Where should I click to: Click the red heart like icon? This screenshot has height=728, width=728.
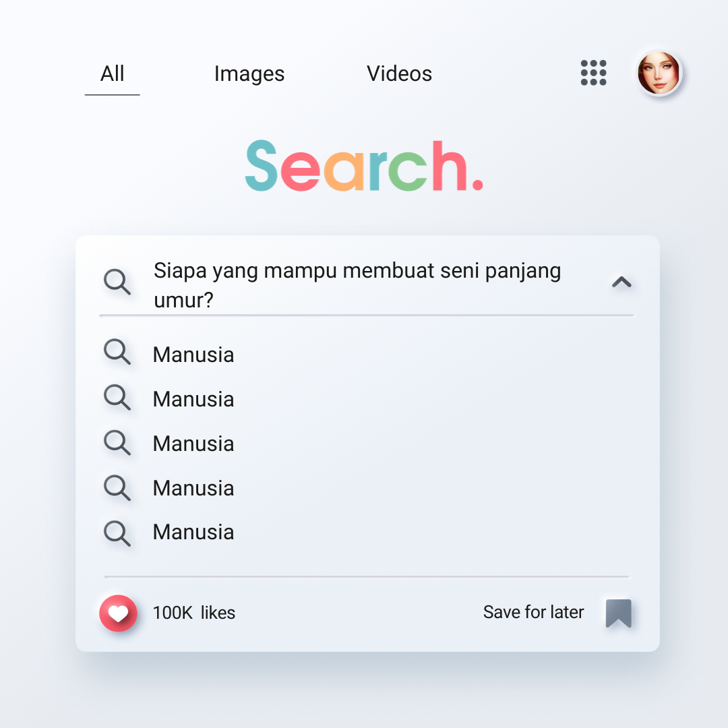[119, 613]
